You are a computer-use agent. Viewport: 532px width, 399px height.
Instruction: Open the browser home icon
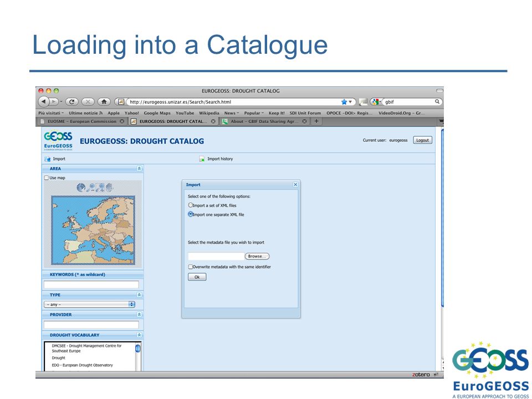point(104,101)
